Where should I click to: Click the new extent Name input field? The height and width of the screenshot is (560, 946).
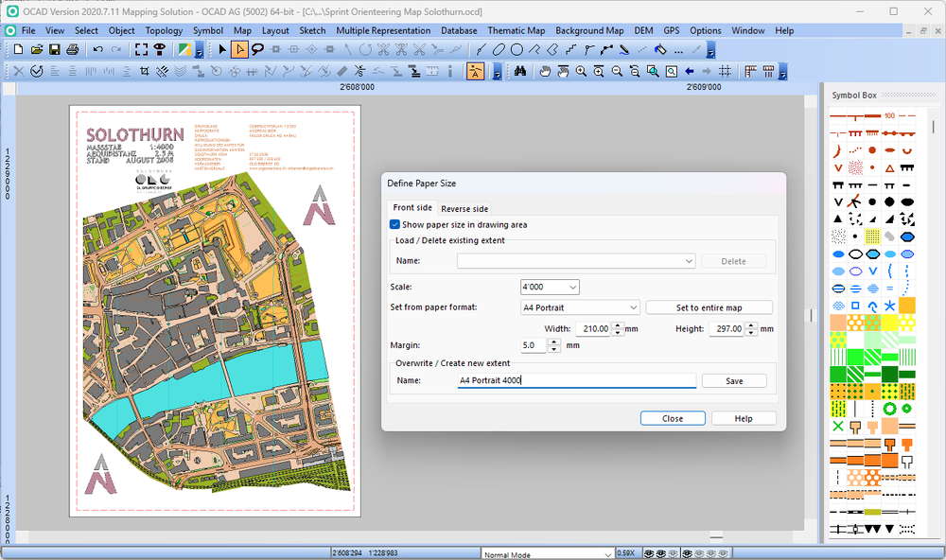click(577, 381)
